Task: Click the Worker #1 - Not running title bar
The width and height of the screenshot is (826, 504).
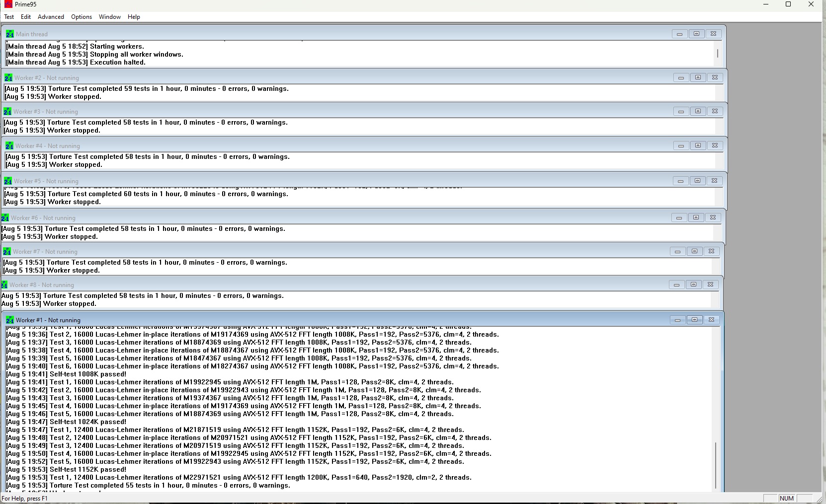Action: coord(363,320)
